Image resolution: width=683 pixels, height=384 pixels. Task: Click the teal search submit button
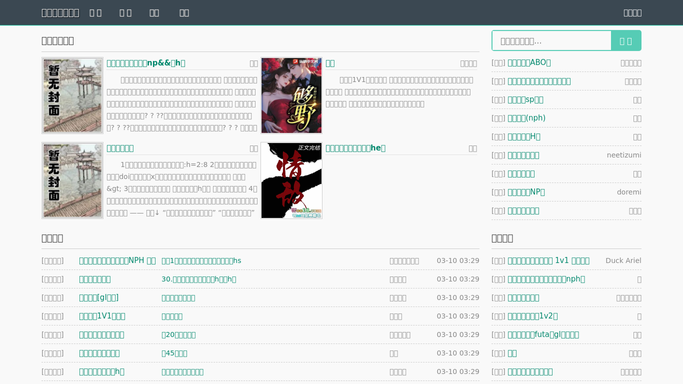[x=626, y=41]
